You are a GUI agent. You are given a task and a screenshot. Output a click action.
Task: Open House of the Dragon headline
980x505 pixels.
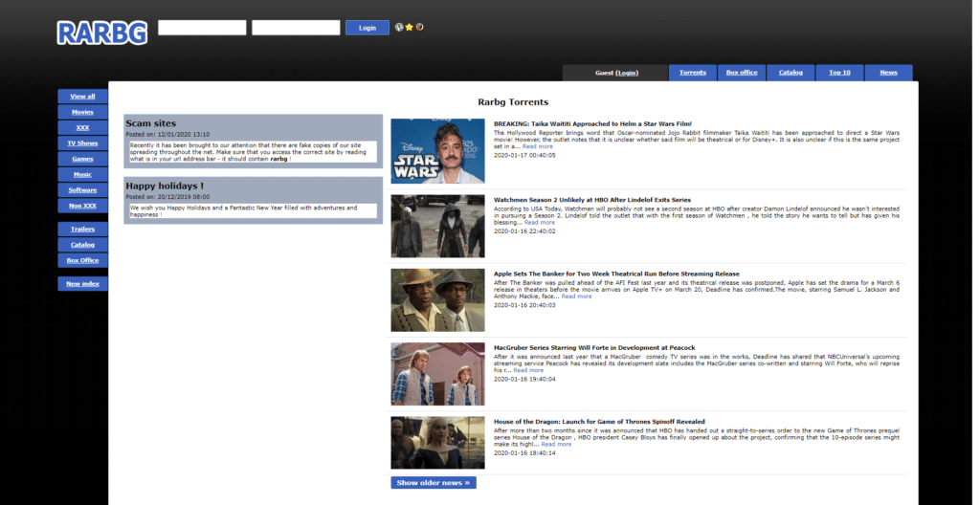tap(599, 422)
